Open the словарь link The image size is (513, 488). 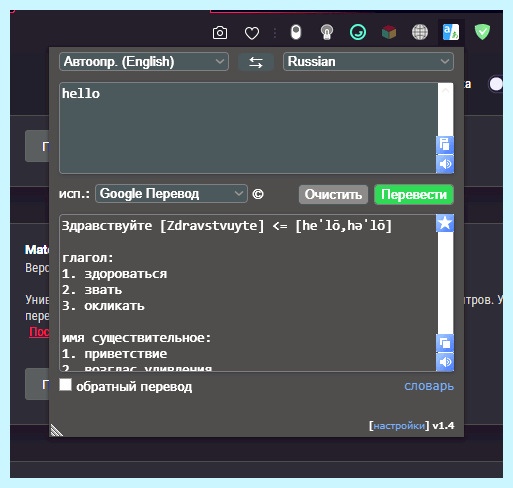click(429, 386)
